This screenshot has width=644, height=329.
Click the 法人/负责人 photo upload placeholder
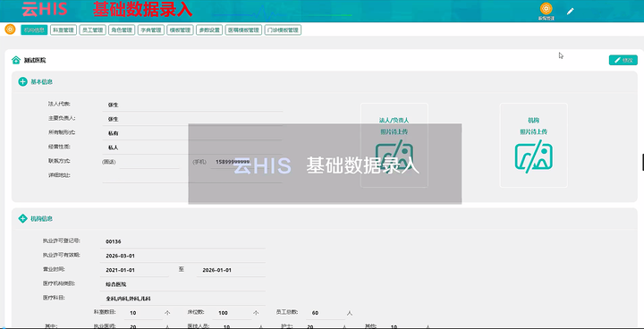pyautogui.click(x=394, y=145)
